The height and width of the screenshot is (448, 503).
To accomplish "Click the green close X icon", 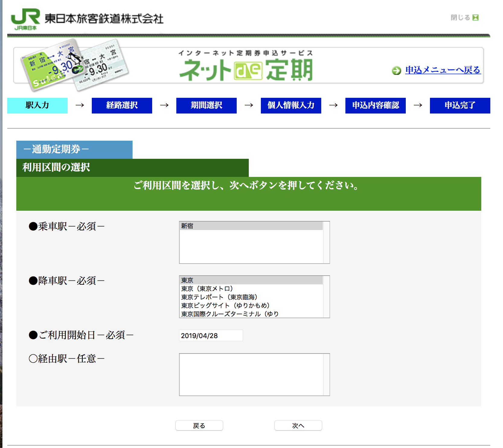I will pos(476,18).
